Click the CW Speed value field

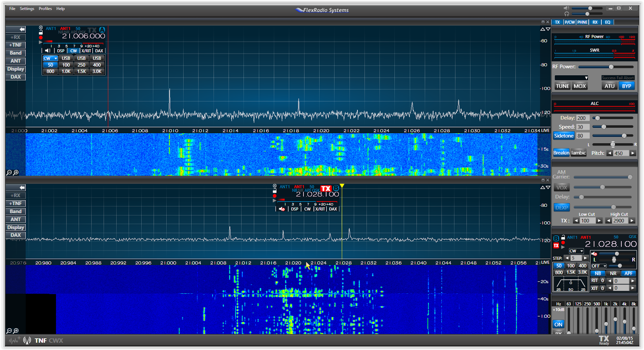[582, 127]
